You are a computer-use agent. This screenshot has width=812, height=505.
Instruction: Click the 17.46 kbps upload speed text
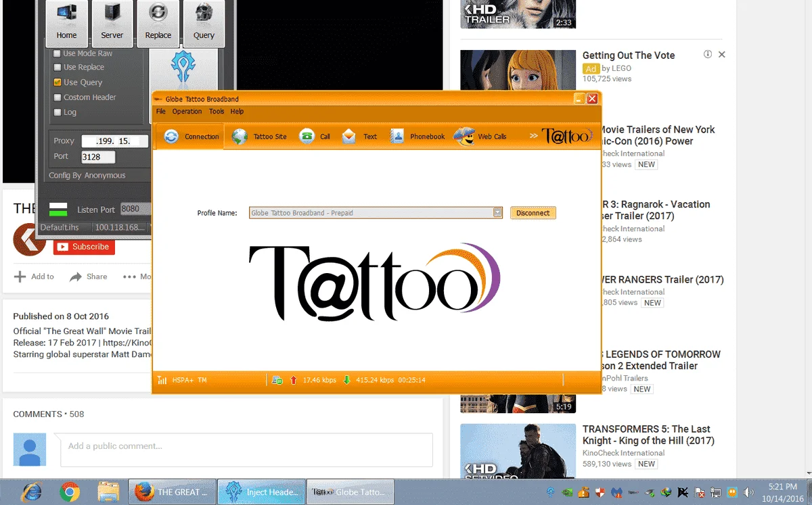319,381
